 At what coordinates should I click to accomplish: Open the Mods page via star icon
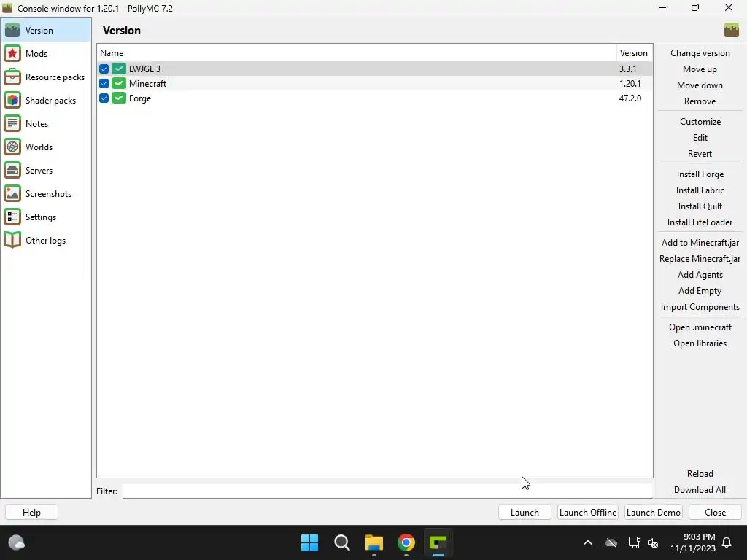pyautogui.click(x=12, y=53)
